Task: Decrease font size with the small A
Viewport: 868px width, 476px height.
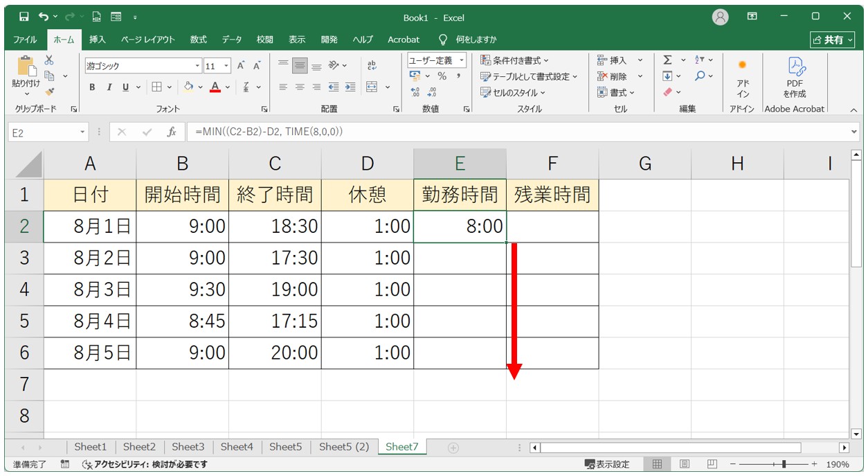Action: [257, 66]
